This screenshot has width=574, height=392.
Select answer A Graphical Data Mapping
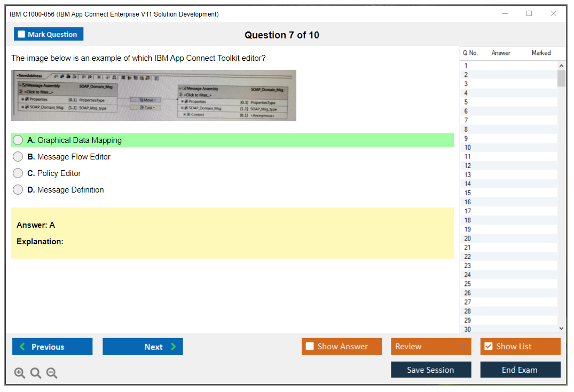(x=18, y=140)
